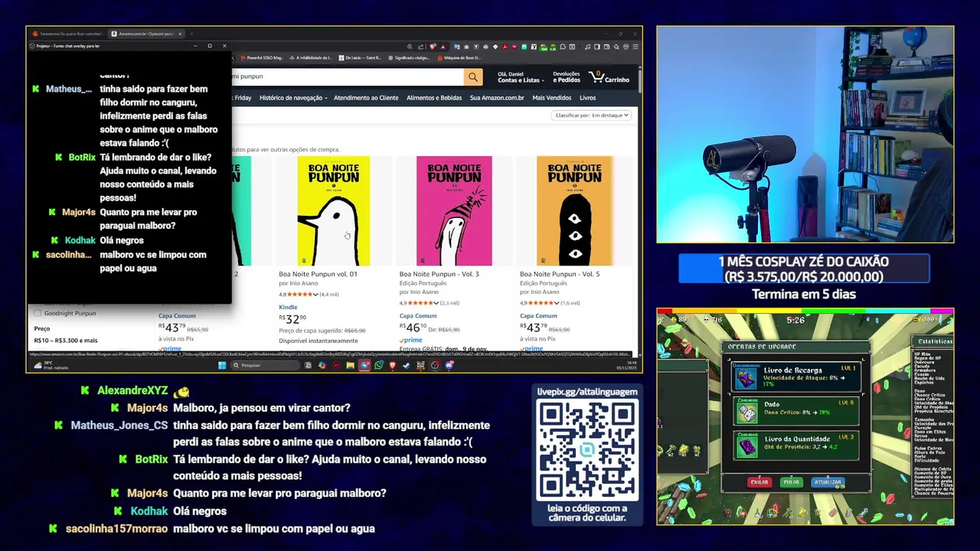Open the Windows Start menu
Viewport: 980px width, 551px height.
[222, 365]
